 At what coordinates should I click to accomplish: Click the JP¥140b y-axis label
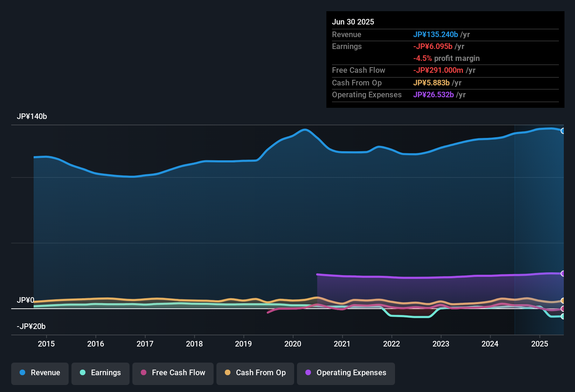32,117
